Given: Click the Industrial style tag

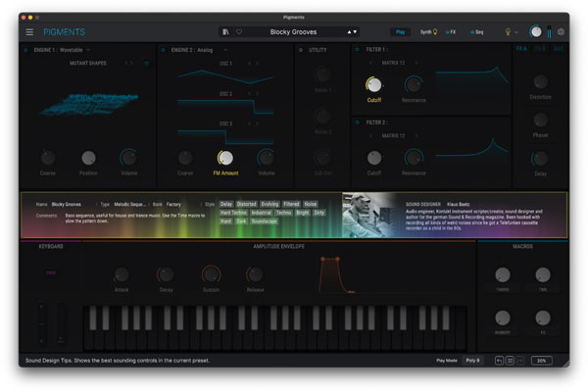Looking at the screenshot, I should [261, 213].
